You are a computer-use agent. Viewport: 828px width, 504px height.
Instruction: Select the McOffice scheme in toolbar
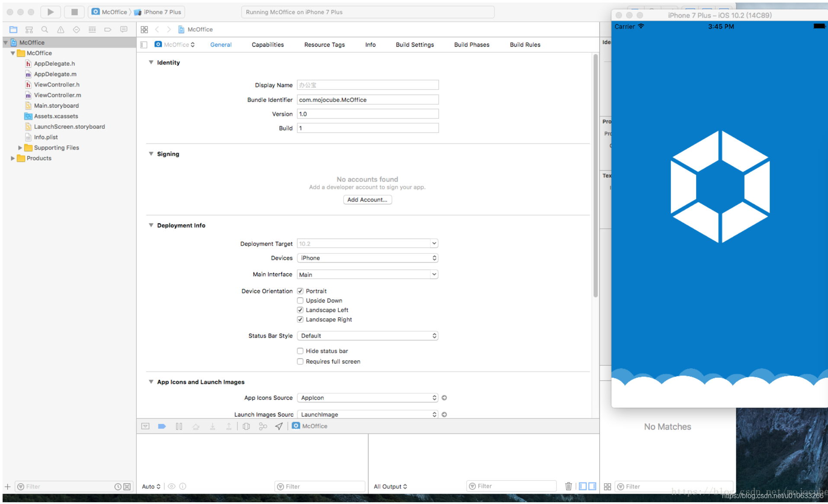coord(110,12)
